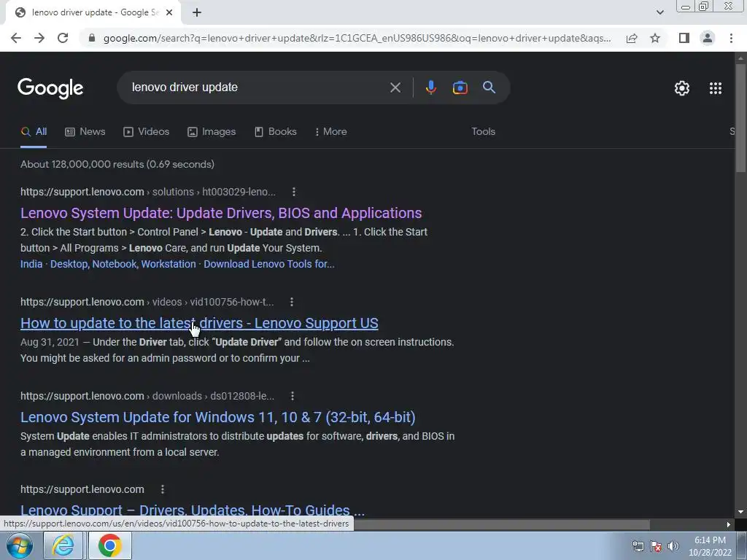This screenshot has height=560, width=747.
Task: Open the Chrome side panel icon
Action: click(x=684, y=38)
